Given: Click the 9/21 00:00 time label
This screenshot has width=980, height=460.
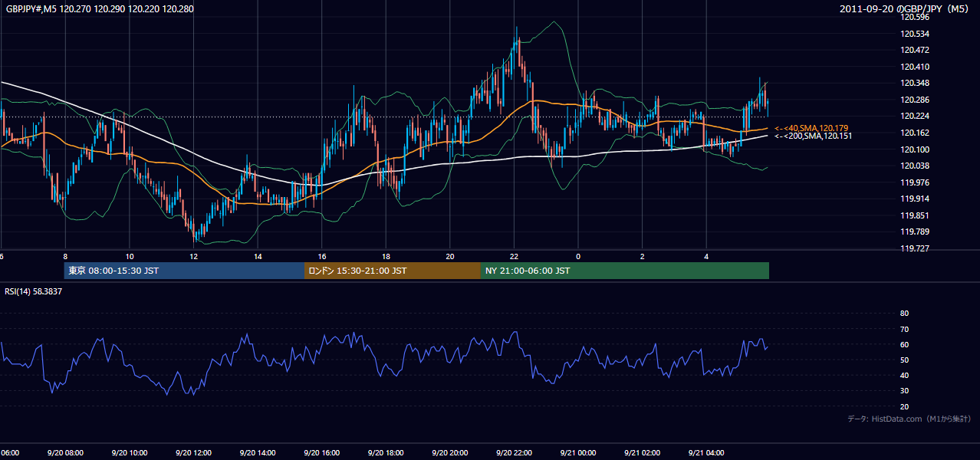Looking at the screenshot, I should [x=578, y=453].
